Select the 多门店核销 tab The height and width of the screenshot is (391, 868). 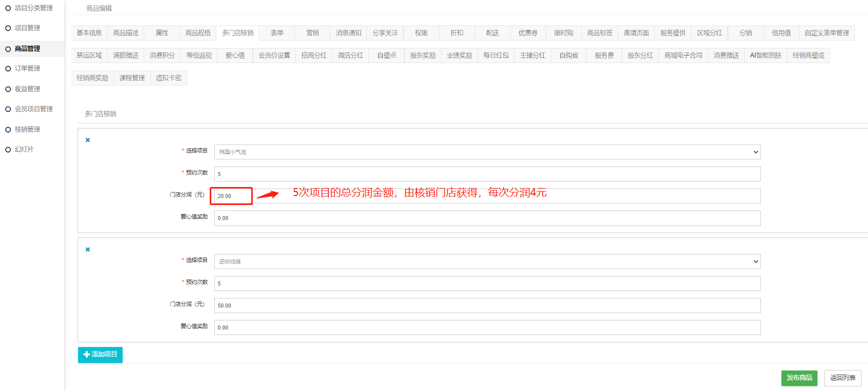(x=238, y=33)
